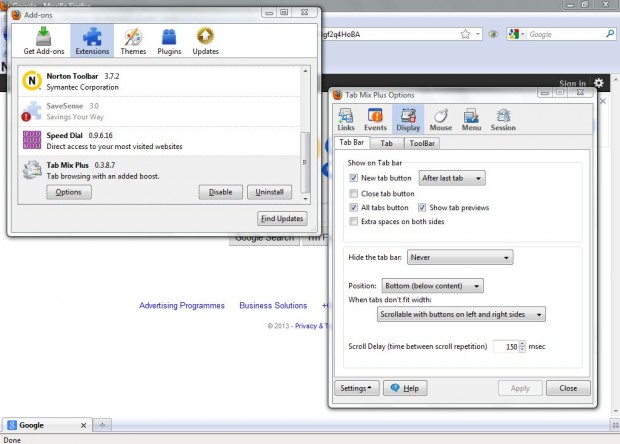Open Session category in Tab Mix Plus
620x444 pixels.
tap(503, 119)
